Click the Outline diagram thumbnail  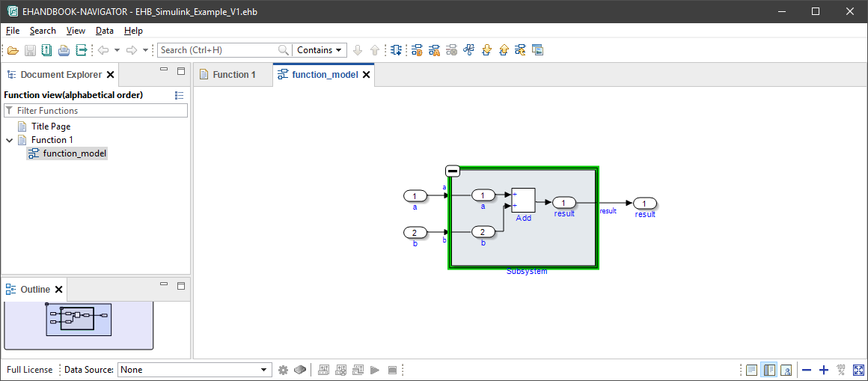79,320
